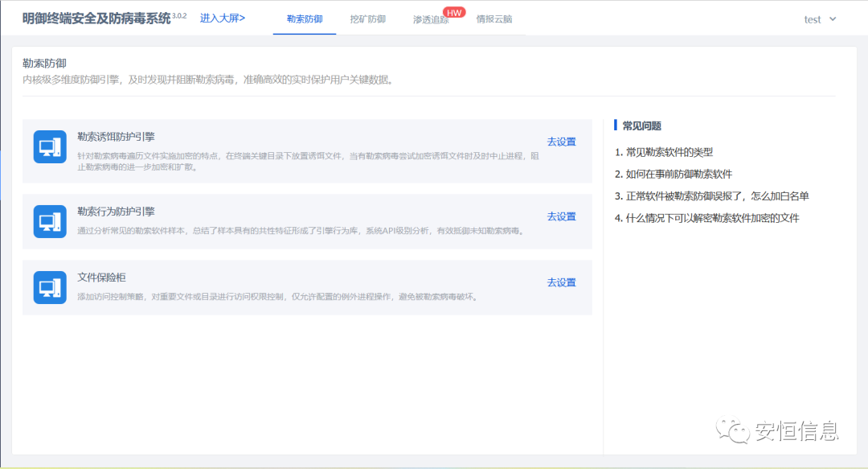Switch to the 挖矿防御 tab

tap(368, 19)
